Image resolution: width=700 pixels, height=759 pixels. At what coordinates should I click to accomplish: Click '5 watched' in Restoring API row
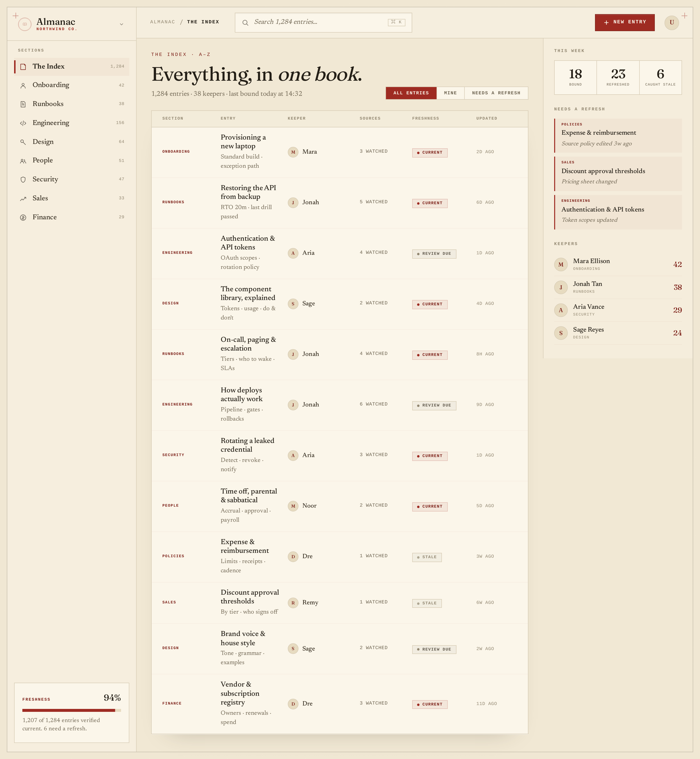pos(374,202)
